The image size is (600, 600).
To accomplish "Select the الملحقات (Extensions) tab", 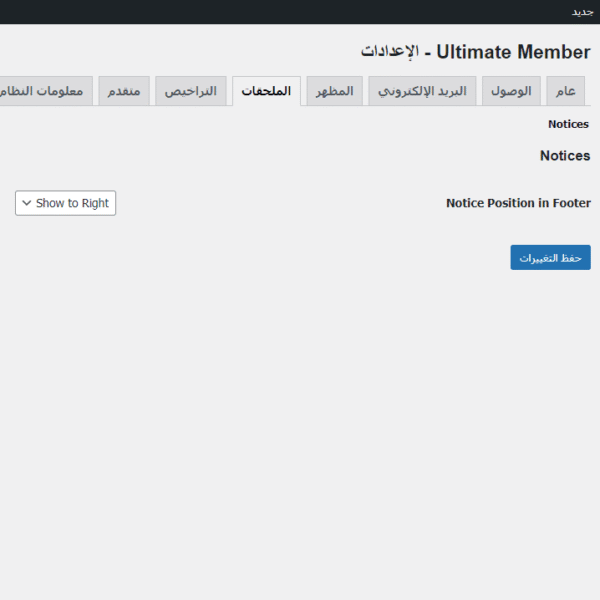I will [266, 91].
